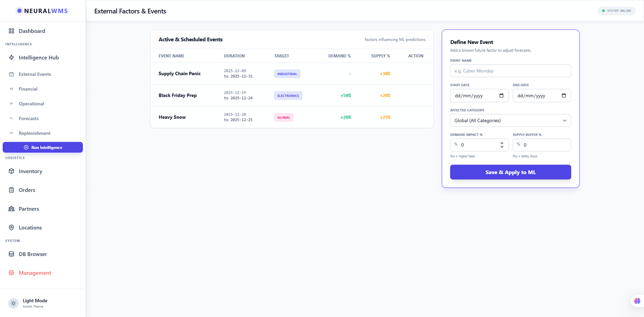Click the Dashboard grid icon
Image resolution: width=644 pixels, height=317 pixels.
(x=12, y=31)
